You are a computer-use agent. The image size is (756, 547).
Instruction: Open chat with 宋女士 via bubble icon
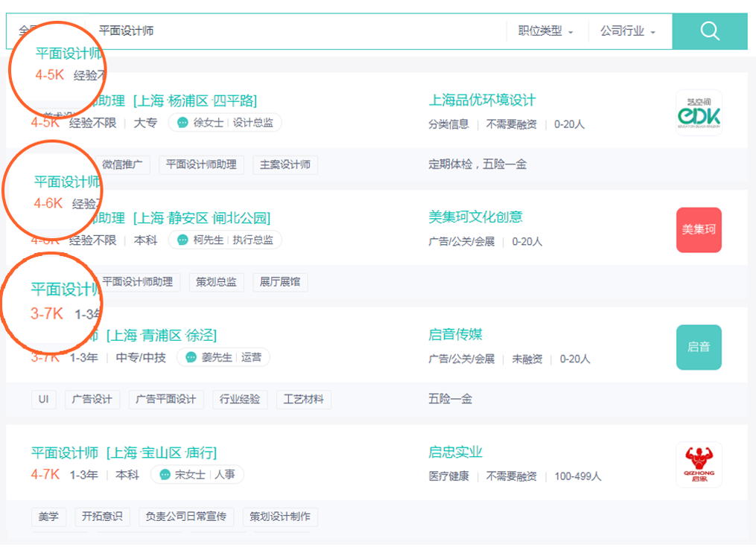tap(165, 474)
